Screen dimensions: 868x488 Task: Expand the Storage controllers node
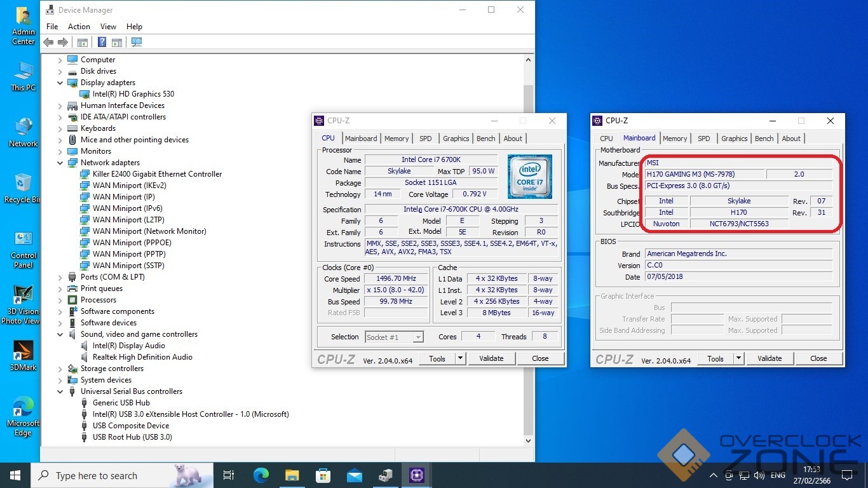click(x=60, y=369)
